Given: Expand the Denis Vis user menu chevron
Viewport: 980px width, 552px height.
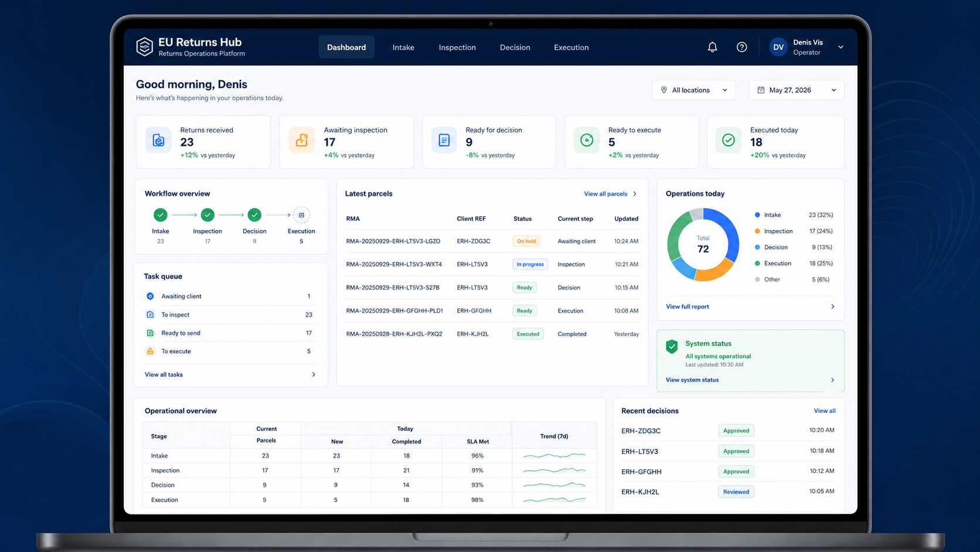Looking at the screenshot, I should tap(841, 47).
